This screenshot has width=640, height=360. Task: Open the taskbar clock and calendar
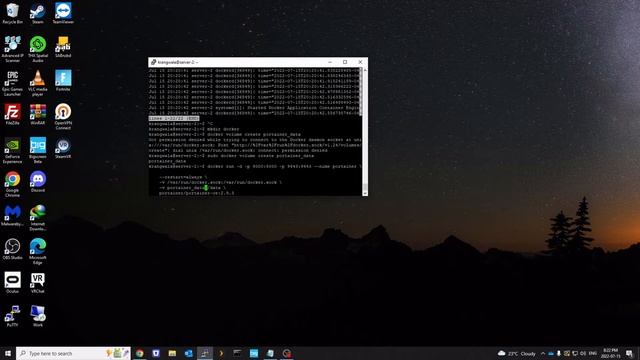[x=611, y=353]
